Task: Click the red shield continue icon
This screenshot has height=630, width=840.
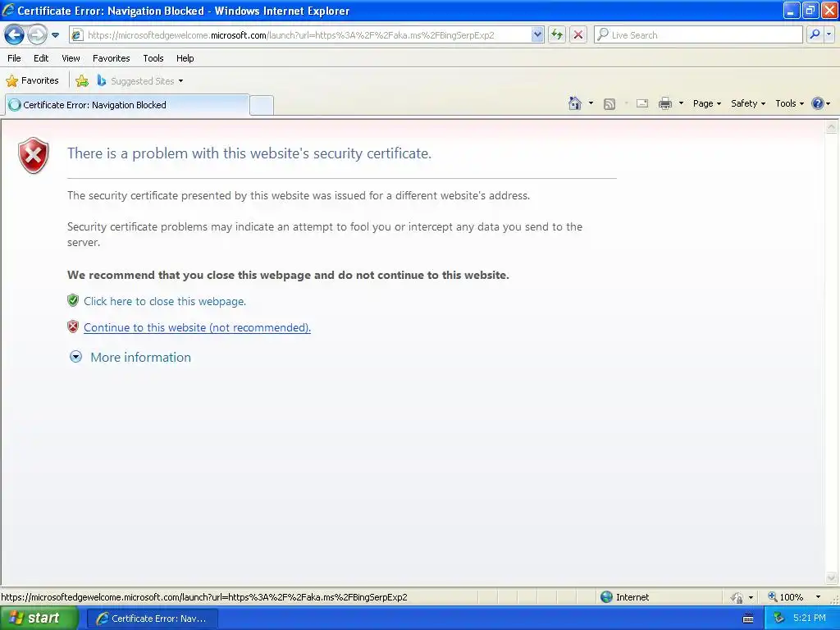Action: pyautogui.click(x=73, y=326)
